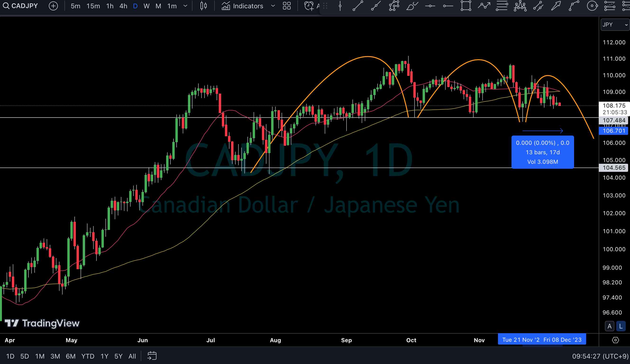Screen dimensions: 630x364
Task: Select the arrow drawing tool
Action: (x=556, y=6)
